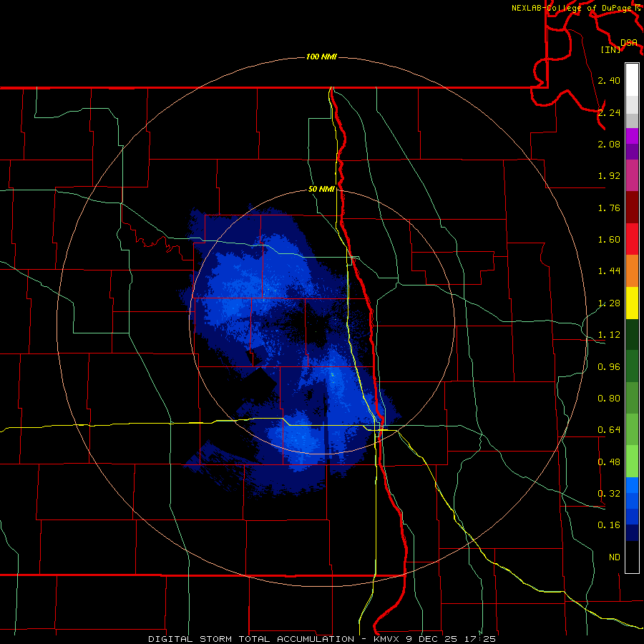Image resolution: width=644 pixels, height=644 pixels.
Task: Pick the orange legend swatch
Action: point(632,271)
